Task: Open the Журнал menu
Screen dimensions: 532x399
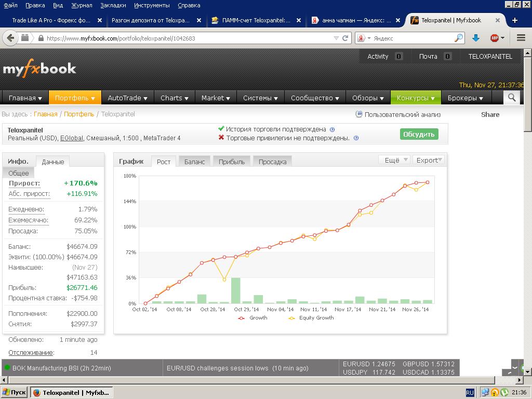Action: pos(82,5)
